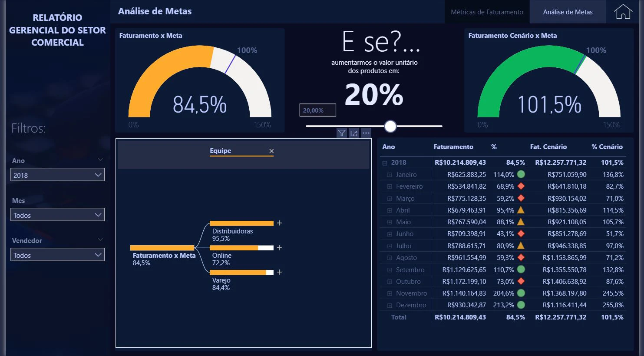The height and width of the screenshot is (356, 644).
Task: Expand the Novembro row in the table
Action: click(390, 293)
